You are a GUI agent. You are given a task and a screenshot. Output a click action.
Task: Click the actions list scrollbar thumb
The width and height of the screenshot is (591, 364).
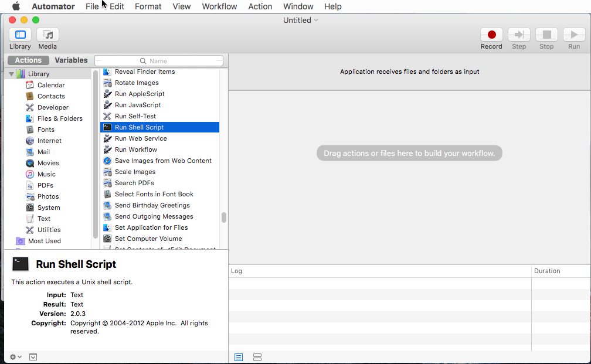click(224, 217)
